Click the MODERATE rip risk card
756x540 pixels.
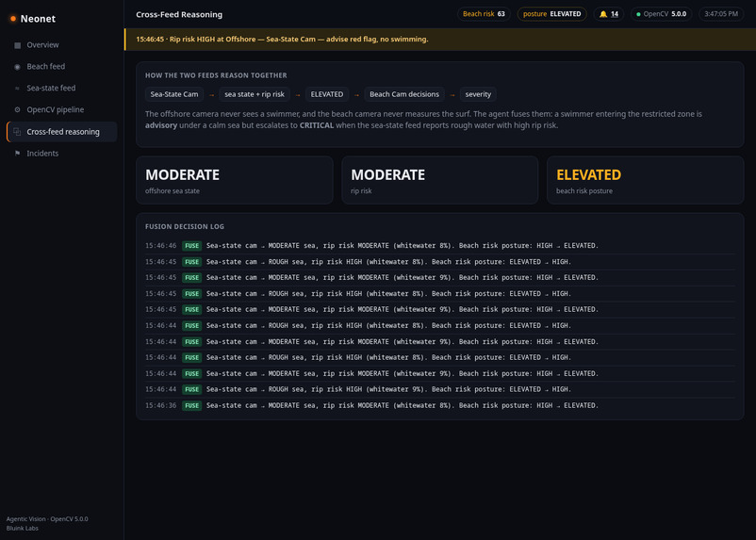(x=439, y=180)
